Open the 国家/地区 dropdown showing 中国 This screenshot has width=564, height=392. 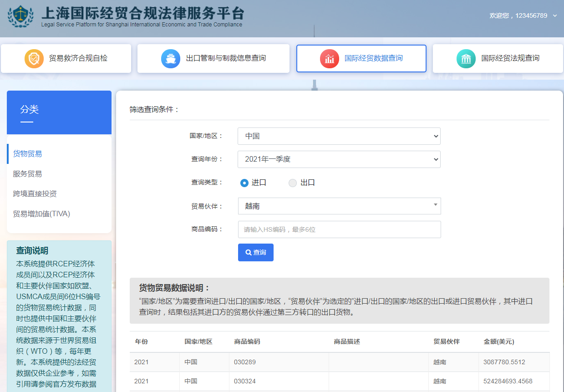(339, 136)
